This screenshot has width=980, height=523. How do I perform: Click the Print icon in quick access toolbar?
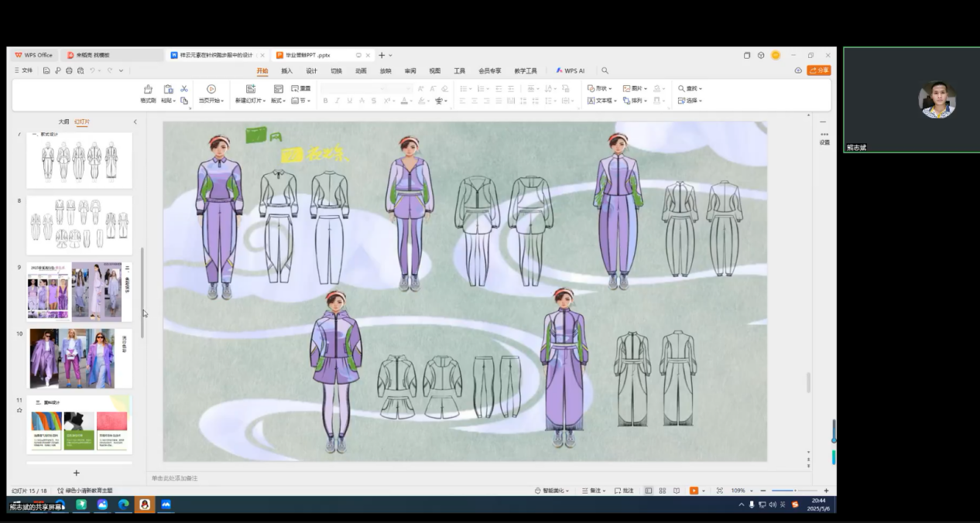69,70
